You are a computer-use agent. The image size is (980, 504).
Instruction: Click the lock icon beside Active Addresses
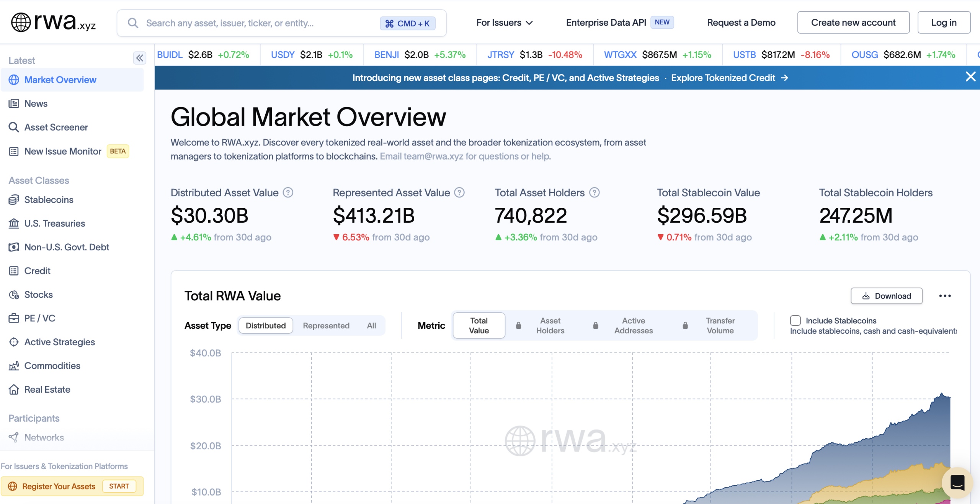pyautogui.click(x=596, y=325)
